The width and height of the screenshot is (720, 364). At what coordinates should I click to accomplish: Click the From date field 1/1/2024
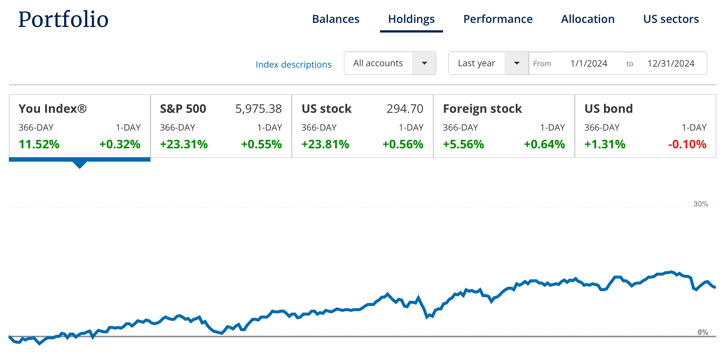click(x=589, y=63)
